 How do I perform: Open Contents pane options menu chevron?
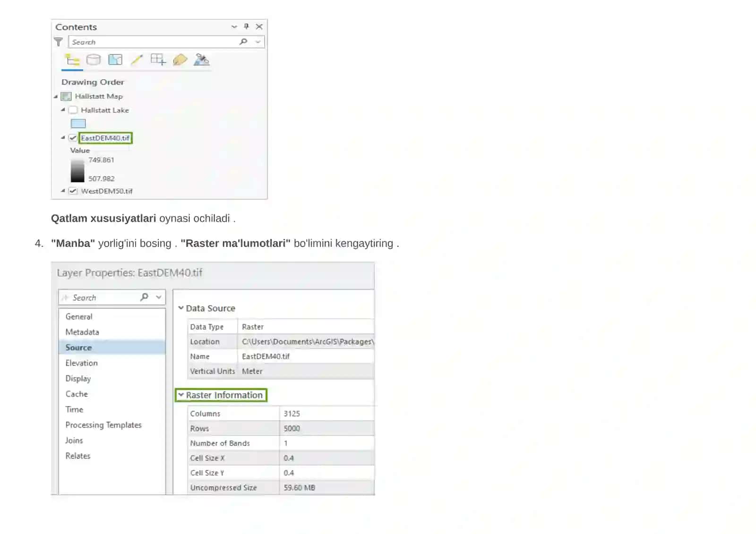[234, 27]
